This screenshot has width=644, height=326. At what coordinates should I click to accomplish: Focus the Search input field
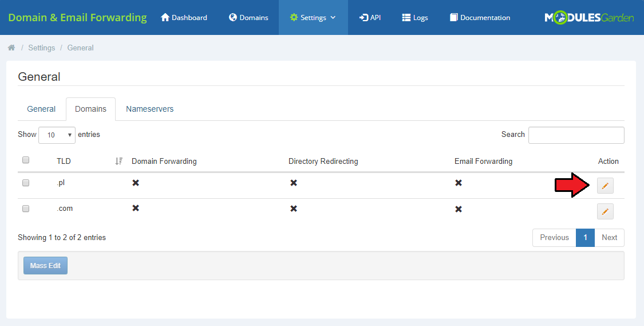click(576, 135)
